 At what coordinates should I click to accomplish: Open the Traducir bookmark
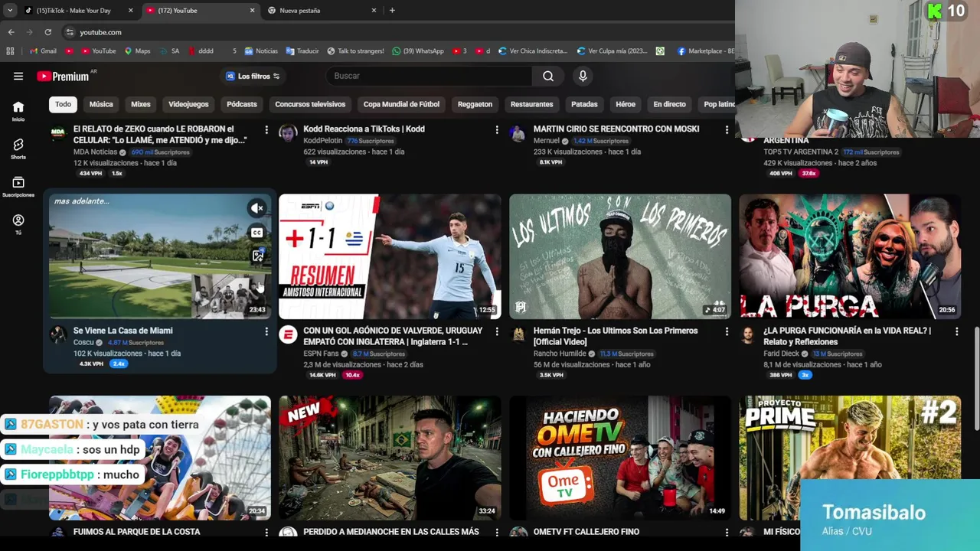click(x=302, y=51)
